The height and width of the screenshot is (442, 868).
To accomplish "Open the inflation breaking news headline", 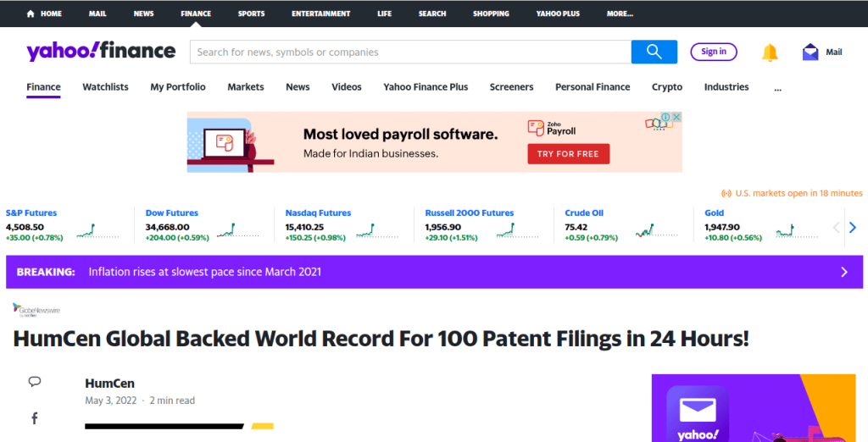I will coord(205,272).
